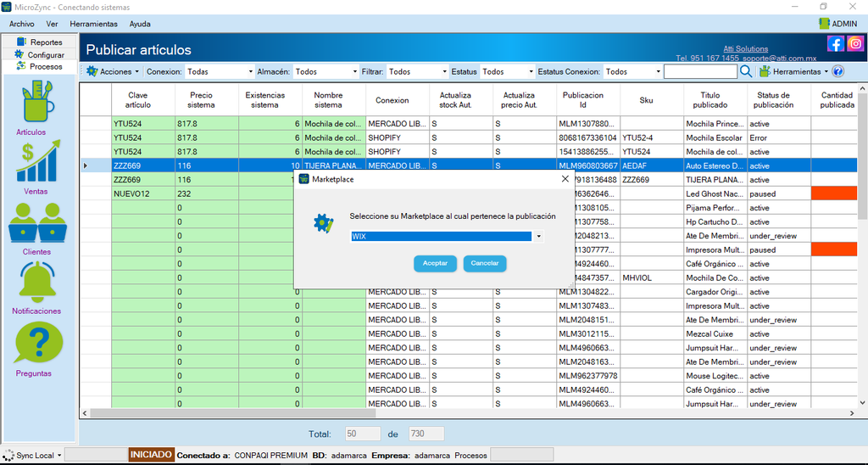This screenshot has width=868, height=465.
Task: Click the ADMIN user icon
Action: coord(824,23)
